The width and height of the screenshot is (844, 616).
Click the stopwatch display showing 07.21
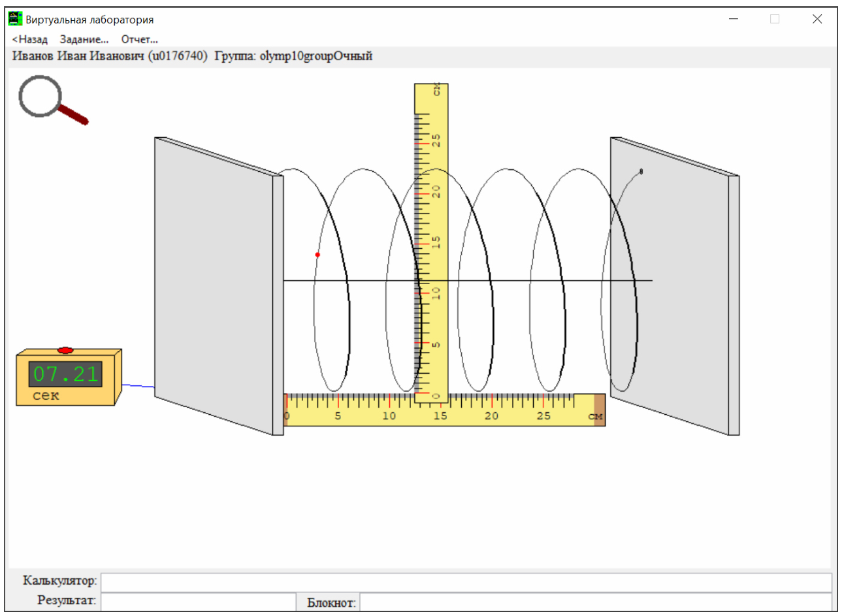(65, 374)
